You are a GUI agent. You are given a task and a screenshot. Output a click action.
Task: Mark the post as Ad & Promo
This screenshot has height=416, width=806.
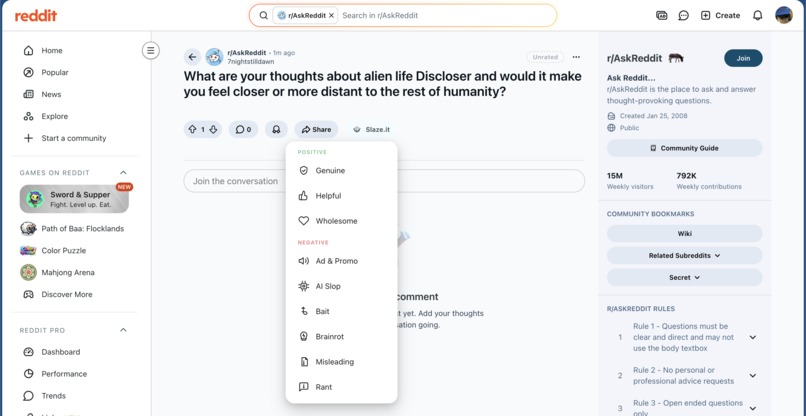click(341, 261)
